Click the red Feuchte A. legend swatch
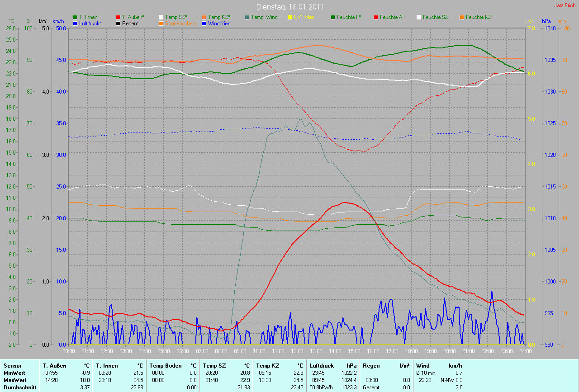 pyautogui.click(x=376, y=17)
